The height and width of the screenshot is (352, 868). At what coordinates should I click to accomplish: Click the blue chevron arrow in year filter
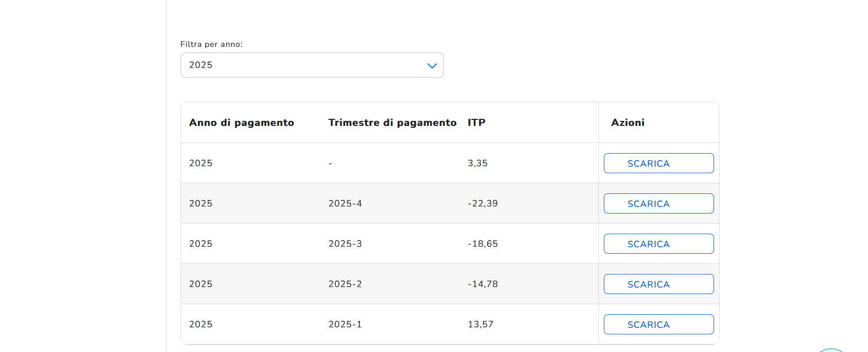(432, 65)
